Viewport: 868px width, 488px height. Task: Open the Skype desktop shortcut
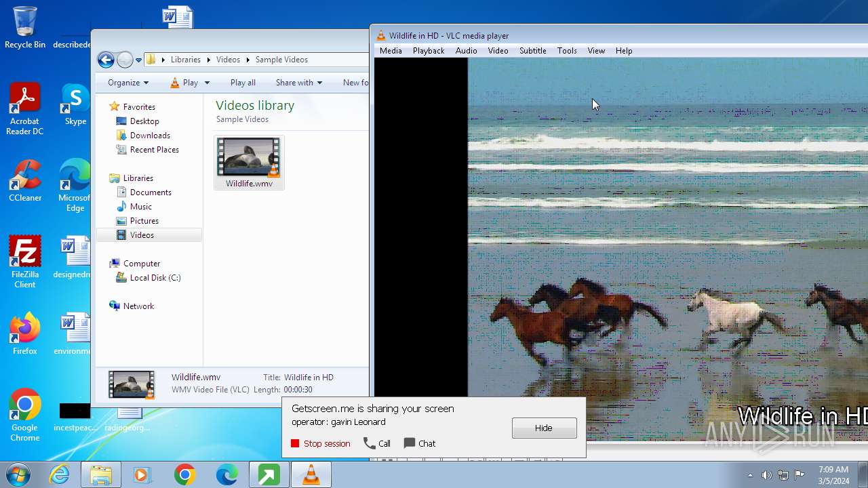click(75, 105)
